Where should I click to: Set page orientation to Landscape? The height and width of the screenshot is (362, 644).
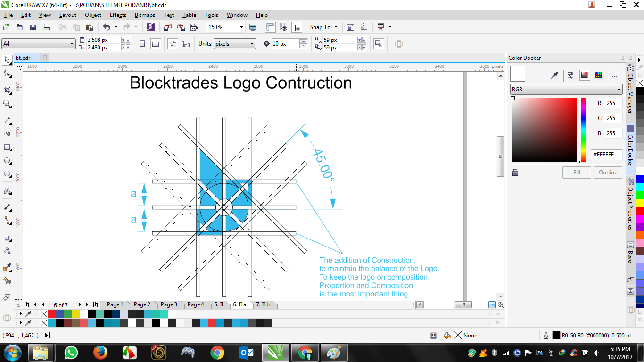coord(156,44)
